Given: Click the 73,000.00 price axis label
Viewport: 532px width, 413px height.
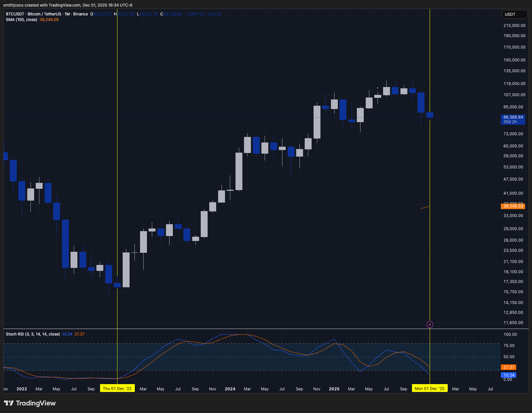Looking at the screenshot, I should pyautogui.click(x=514, y=134).
